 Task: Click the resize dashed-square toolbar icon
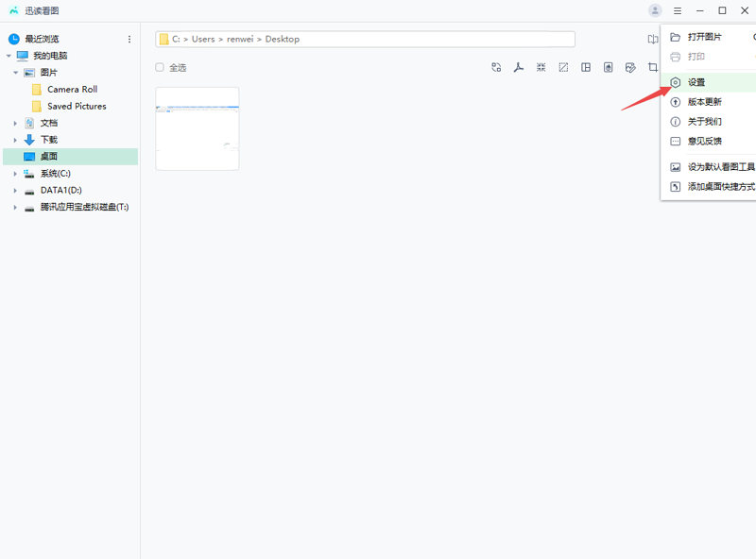pos(563,67)
